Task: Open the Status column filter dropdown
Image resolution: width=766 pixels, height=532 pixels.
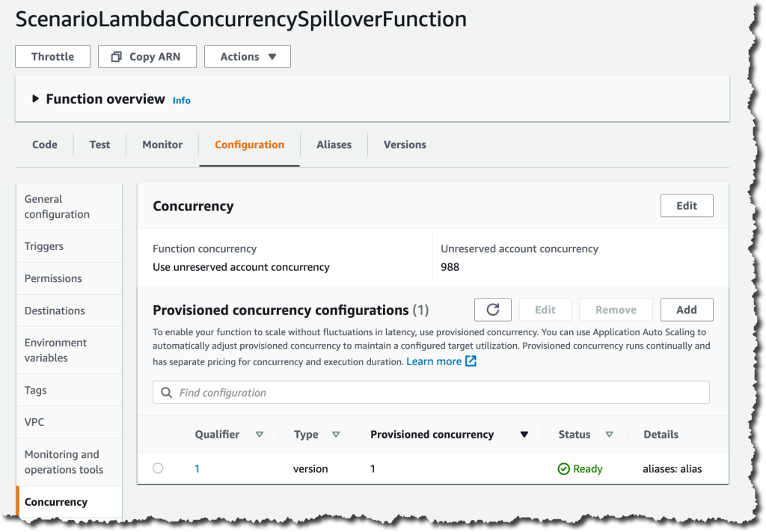Action: (x=609, y=434)
